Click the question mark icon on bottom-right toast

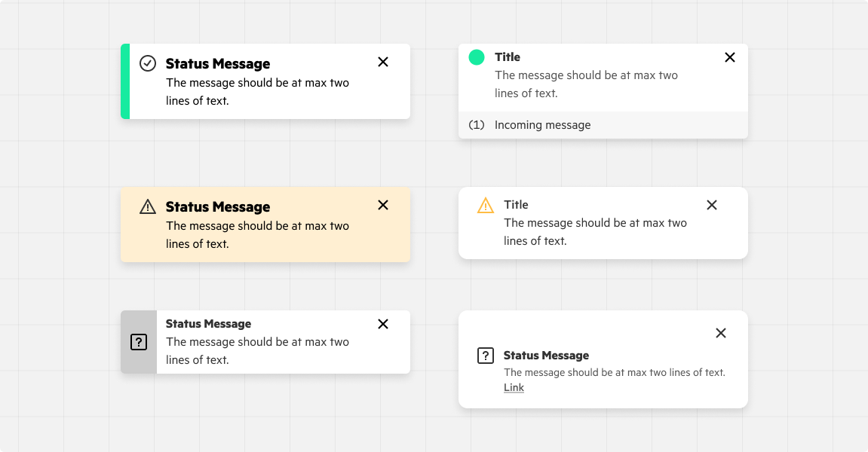click(486, 355)
